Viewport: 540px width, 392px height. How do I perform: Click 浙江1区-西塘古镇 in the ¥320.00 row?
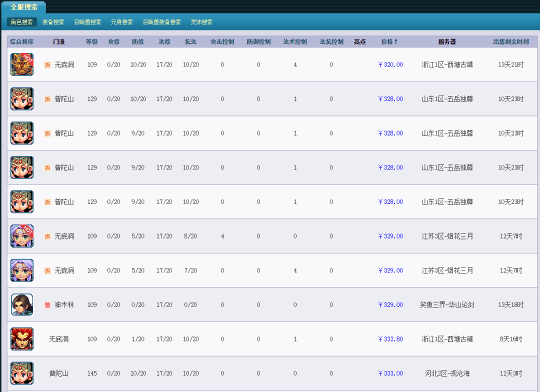click(447, 64)
